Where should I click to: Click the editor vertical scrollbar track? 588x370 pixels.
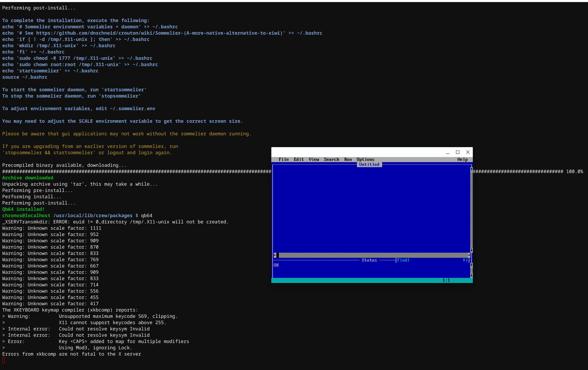point(471,210)
